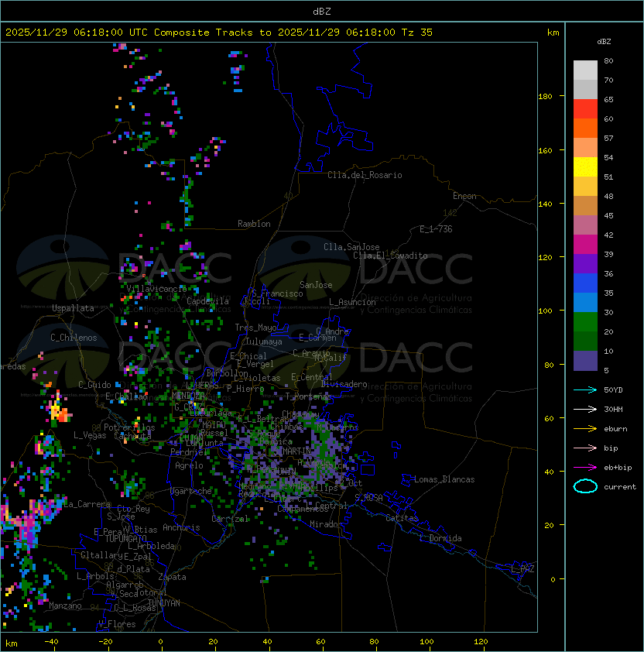This screenshot has width=644, height=652.
Task: Select the light gray 80-70 dBZ swatch
Action: coord(585,70)
